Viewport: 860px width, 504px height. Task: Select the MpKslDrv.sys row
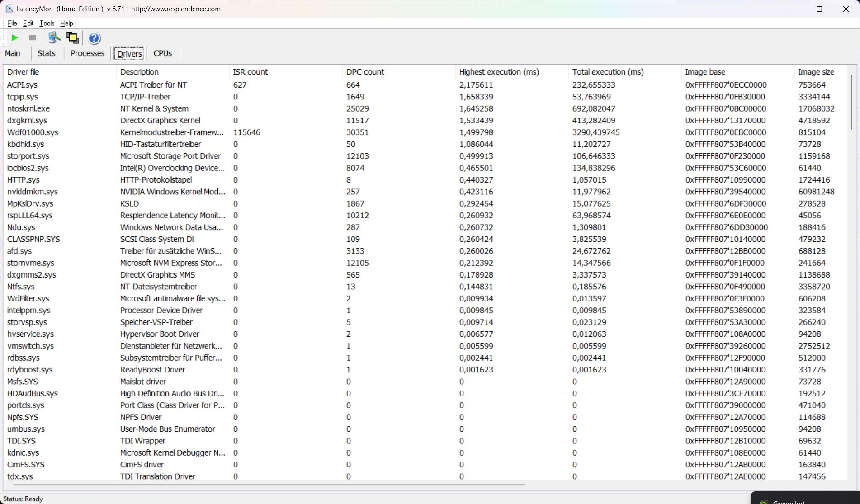pos(425,203)
